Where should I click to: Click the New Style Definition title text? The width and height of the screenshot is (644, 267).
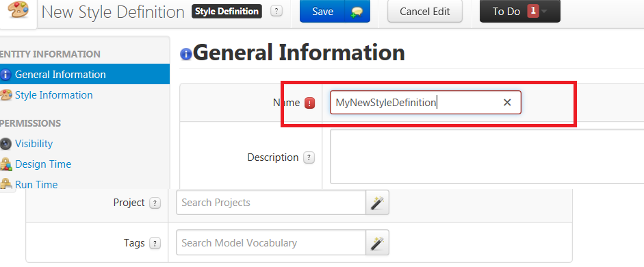tap(114, 12)
